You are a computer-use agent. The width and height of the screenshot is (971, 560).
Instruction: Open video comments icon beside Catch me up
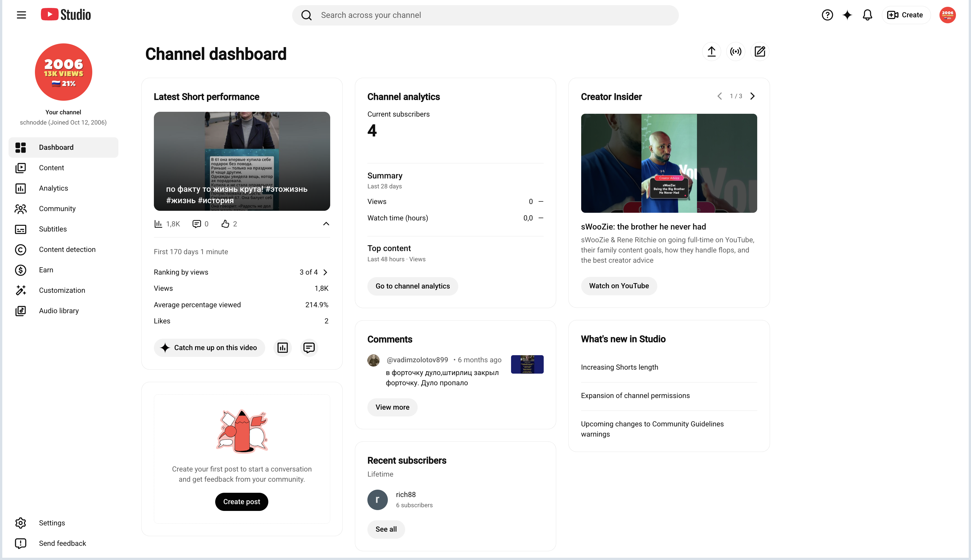309,348
